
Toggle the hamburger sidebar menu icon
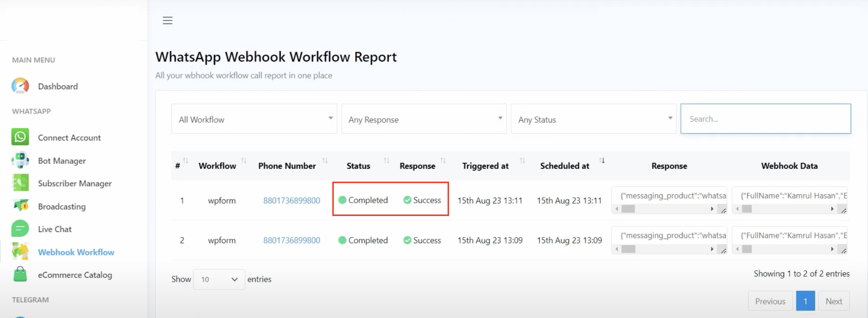167,20
